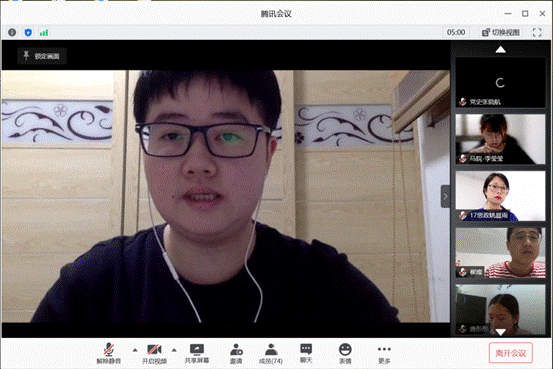Move the participant list up with the arrow
The height and width of the screenshot is (369, 553).
500,50
